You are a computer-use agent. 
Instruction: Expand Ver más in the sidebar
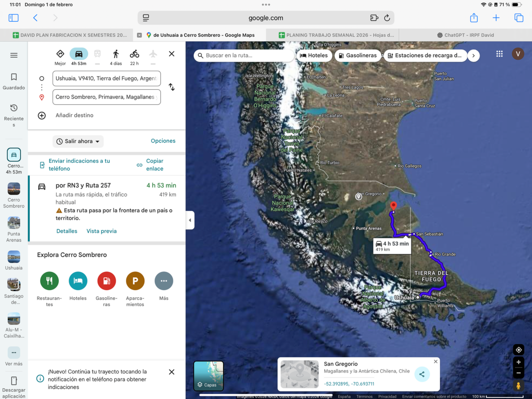(14, 353)
